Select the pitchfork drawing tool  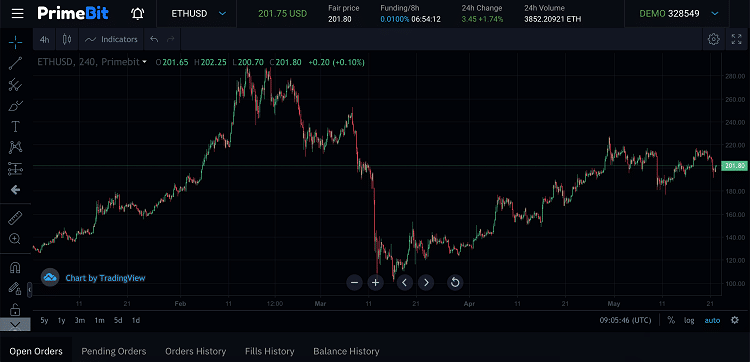click(15, 85)
